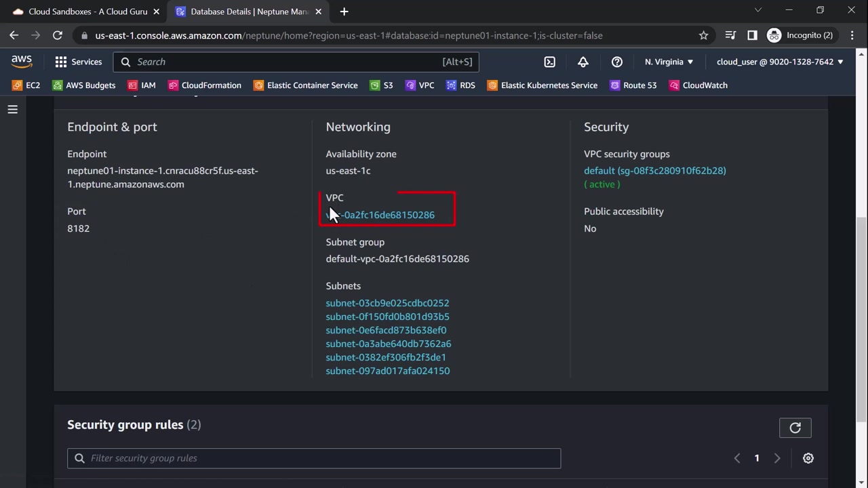Open the IAM shortcut
Screen dimensions: 868x488
coord(142,85)
